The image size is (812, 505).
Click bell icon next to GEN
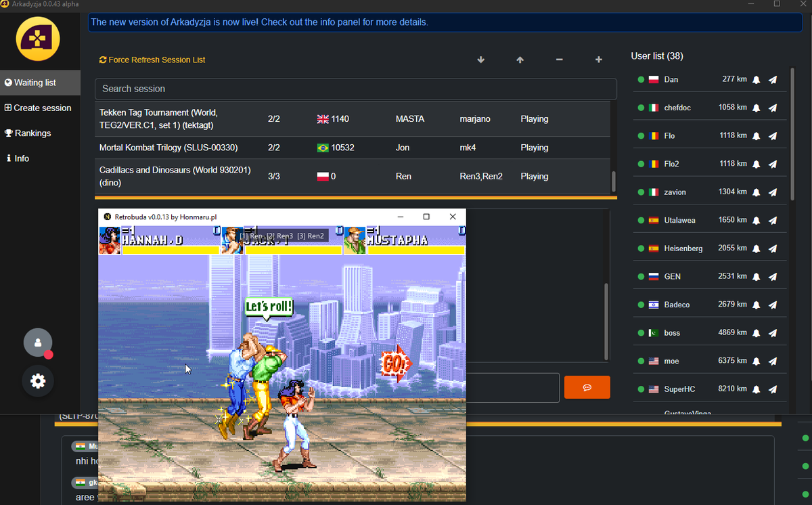pos(757,277)
